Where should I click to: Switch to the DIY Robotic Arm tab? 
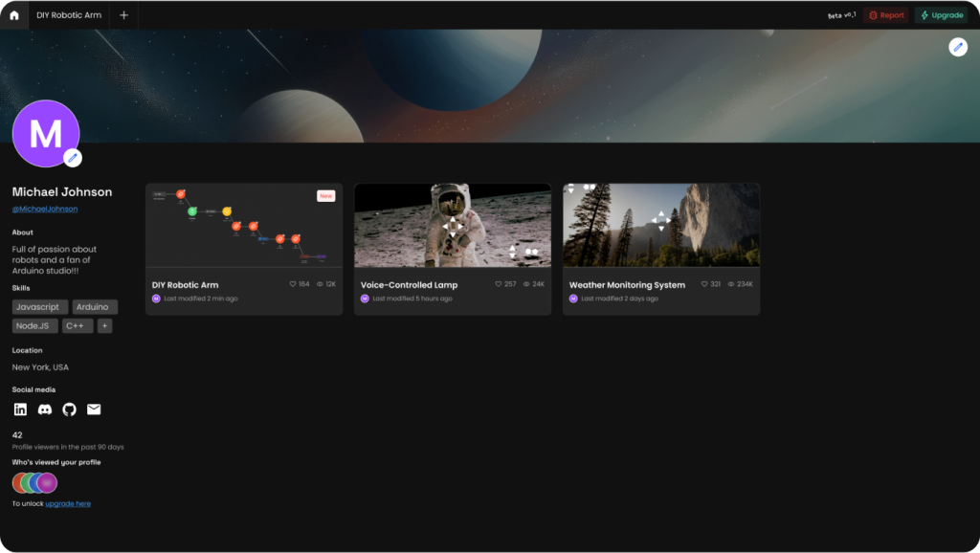click(x=69, y=15)
